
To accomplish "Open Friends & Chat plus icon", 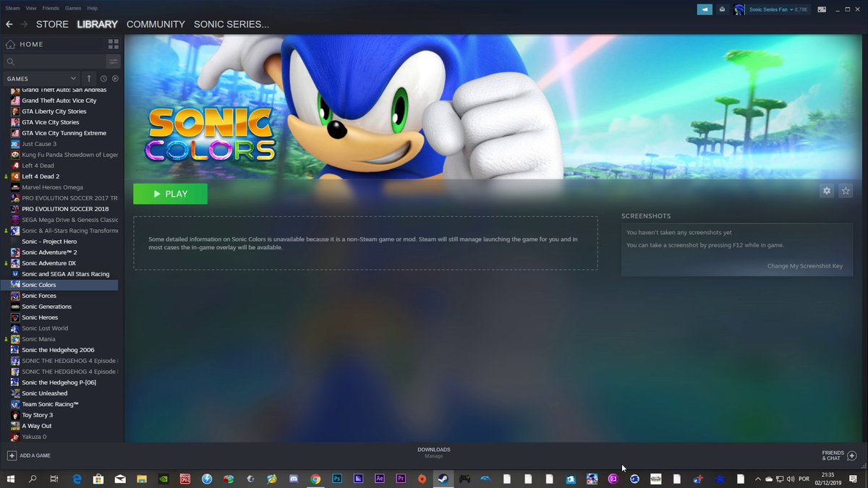I will [852, 455].
